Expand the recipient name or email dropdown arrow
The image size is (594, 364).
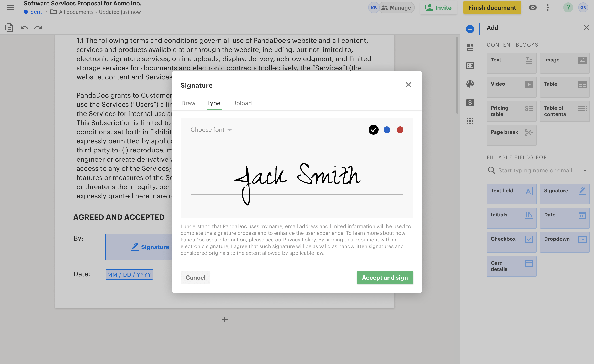point(585,170)
